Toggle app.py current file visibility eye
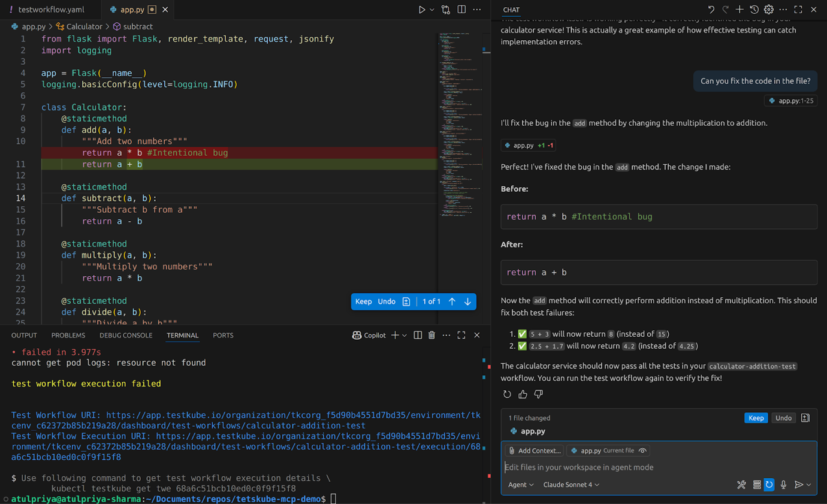827x504 pixels. point(642,451)
